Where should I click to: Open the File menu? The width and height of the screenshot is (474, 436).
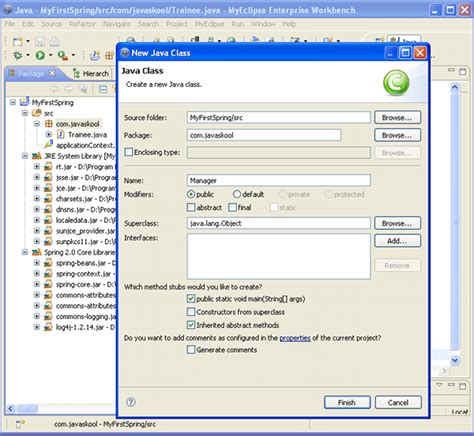(10, 24)
